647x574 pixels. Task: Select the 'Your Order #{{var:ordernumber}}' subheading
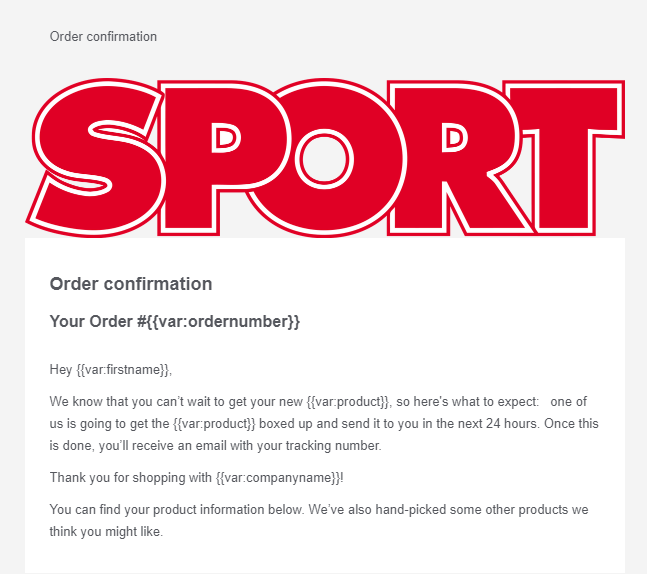[175, 321]
